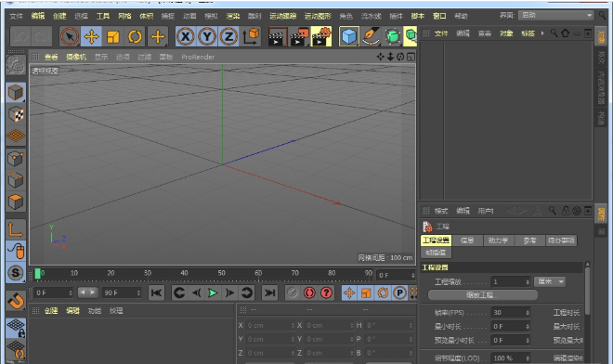613x364 pixels.
Task: Toggle the X axis lock
Action: [186, 37]
